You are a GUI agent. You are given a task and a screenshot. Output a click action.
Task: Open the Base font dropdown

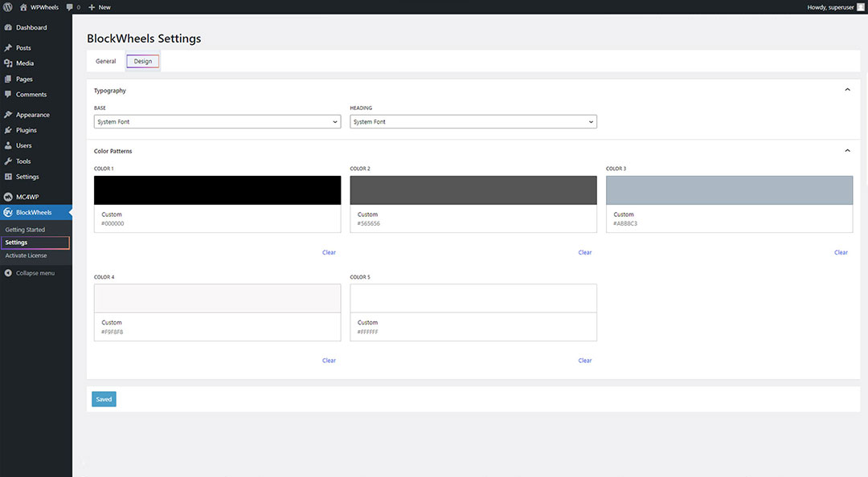(217, 122)
